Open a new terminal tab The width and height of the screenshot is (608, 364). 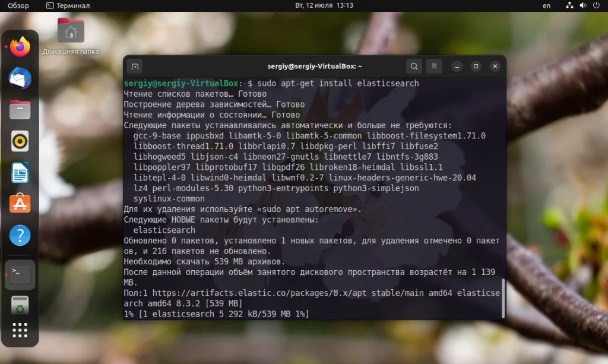coord(135,67)
